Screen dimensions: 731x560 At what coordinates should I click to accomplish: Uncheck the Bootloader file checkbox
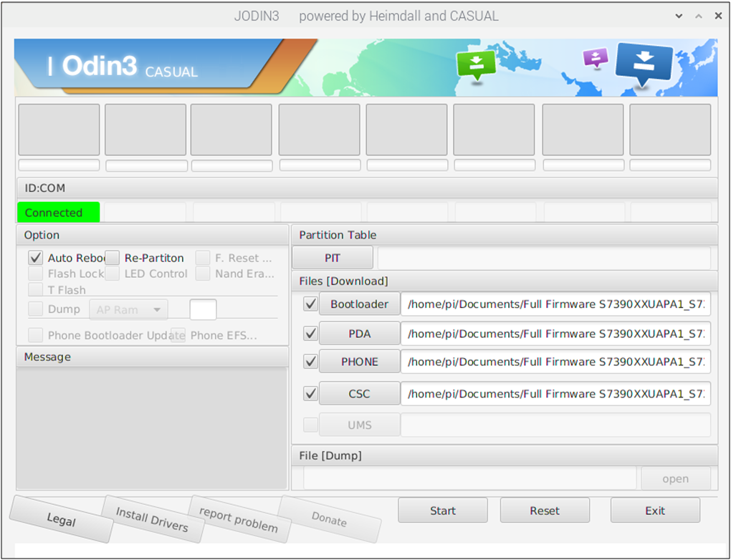point(310,304)
